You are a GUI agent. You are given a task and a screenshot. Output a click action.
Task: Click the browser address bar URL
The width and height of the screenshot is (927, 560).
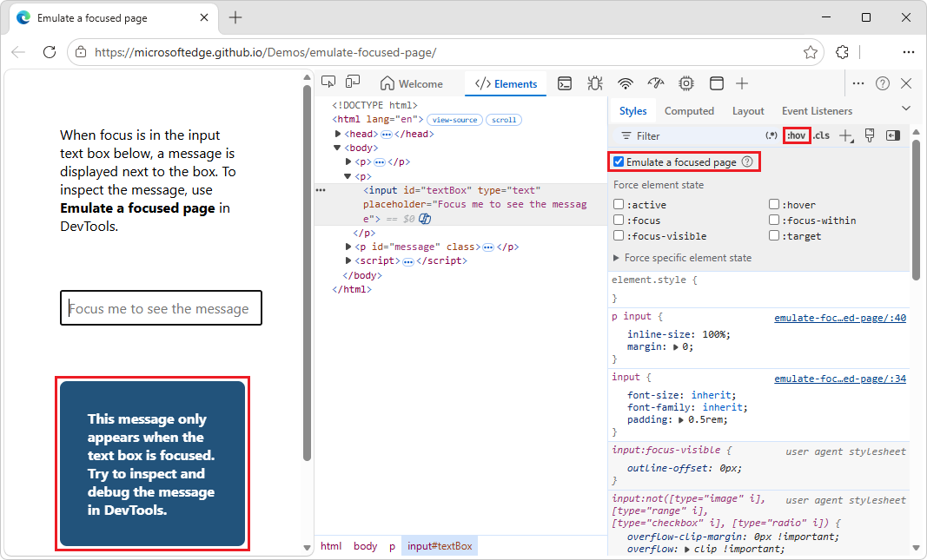click(x=266, y=52)
